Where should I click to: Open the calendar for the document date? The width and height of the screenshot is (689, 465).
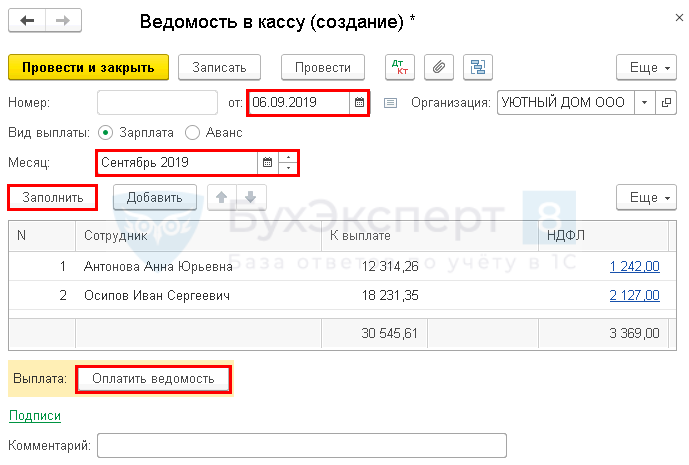[359, 102]
